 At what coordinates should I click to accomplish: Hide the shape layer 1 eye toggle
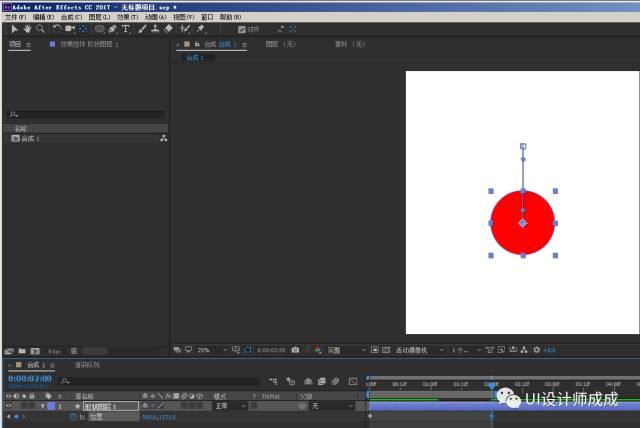9,406
